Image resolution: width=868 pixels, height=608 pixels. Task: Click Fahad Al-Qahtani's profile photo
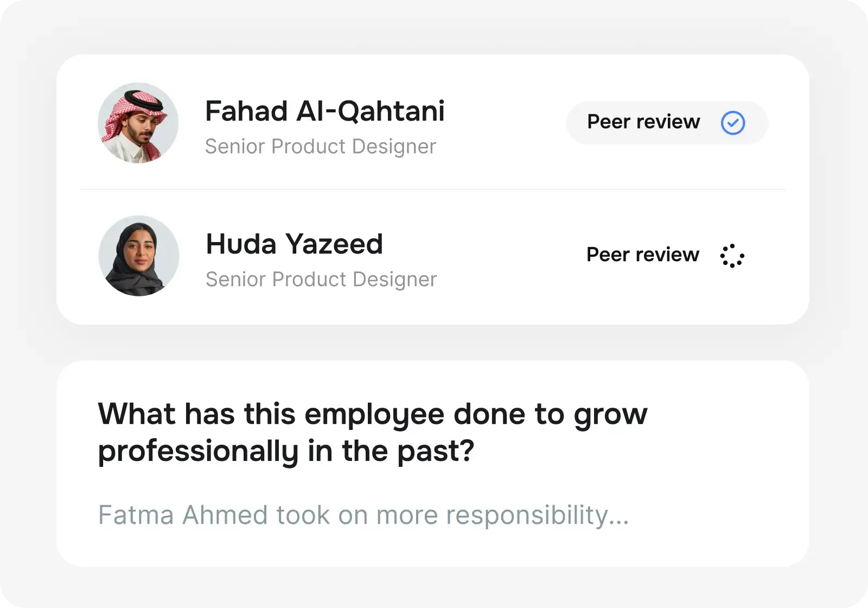138,123
